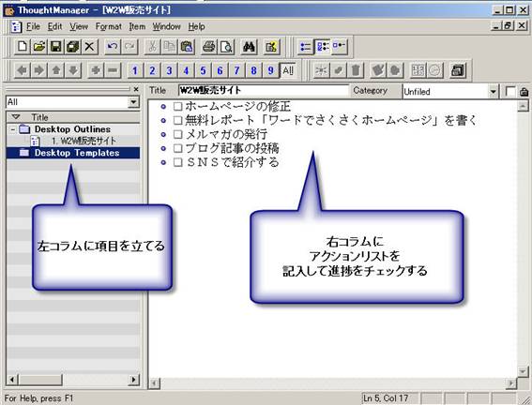Image resolution: width=532 pixels, height=405 pixels.
Task: Print the outline
Action: pyautogui.click(x=209, y=47)
